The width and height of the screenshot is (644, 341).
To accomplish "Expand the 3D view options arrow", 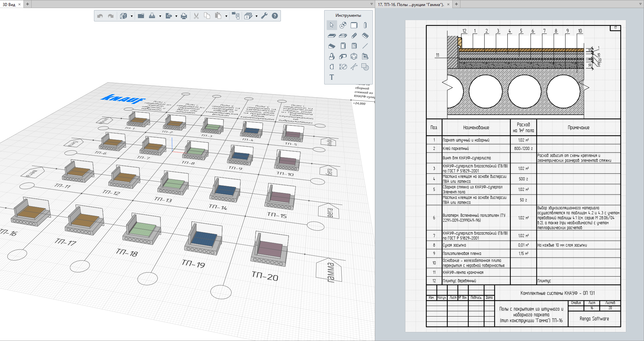I will point(132,16).
